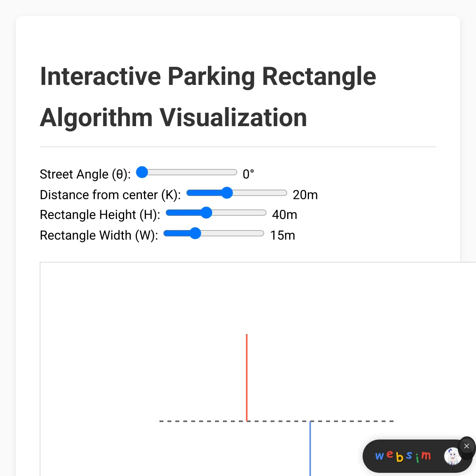Viewport: 476px width, 476px height.
Task: Click the '15m' value text
Action: tap(282, 235)
